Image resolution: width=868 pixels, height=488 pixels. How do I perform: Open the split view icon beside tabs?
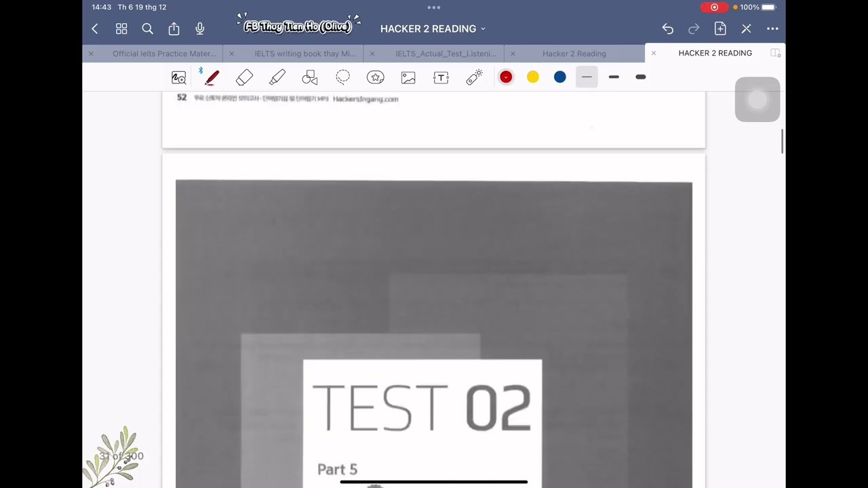point(775,53)
